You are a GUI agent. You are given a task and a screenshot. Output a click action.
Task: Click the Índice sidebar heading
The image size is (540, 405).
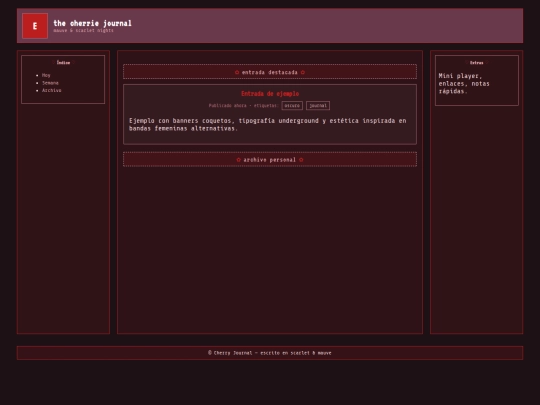[63, 62]
